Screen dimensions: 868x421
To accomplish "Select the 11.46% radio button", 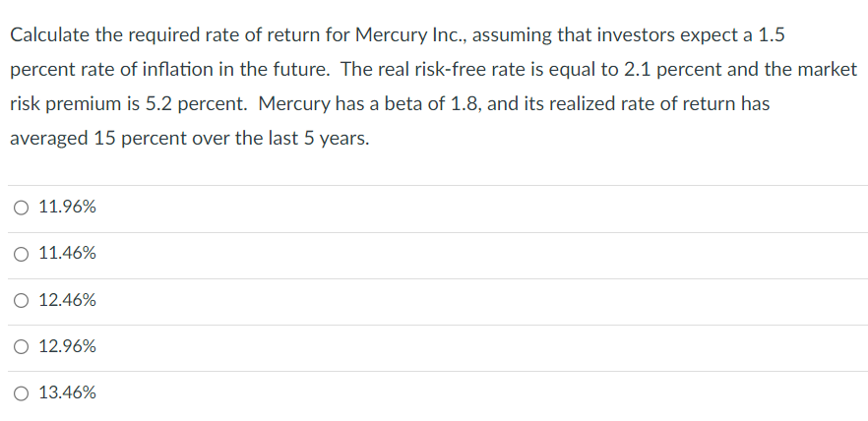I will (22, 254).
